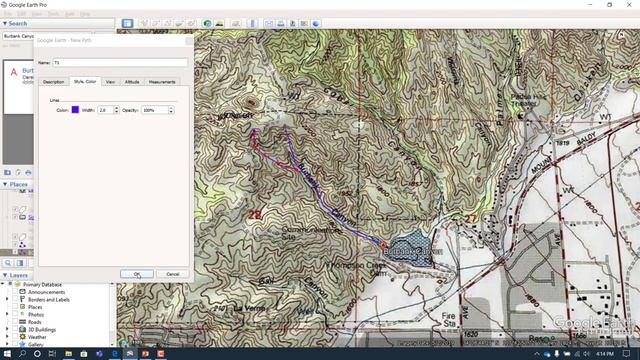Screen dimensions: 640x360
Task: Expand the Weather layer node
Action: tap(7, 337)
